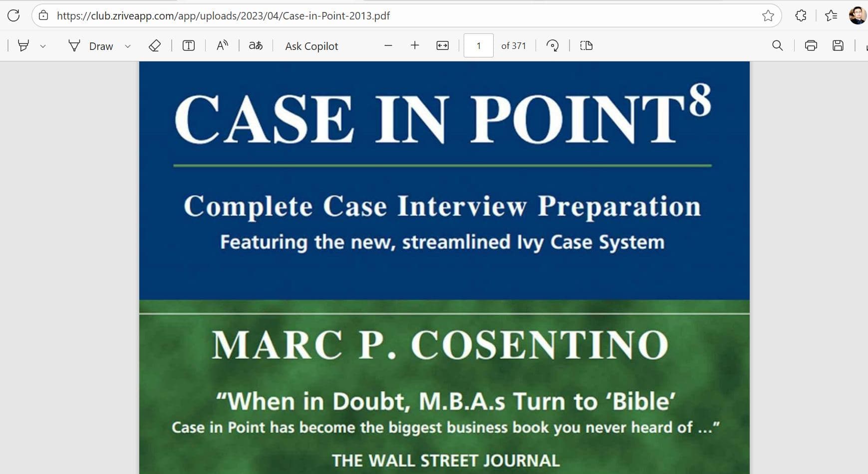The width and height of the screenshot is (868, 474).
Task: Rotate the PDF page
Action: (552, 45)
